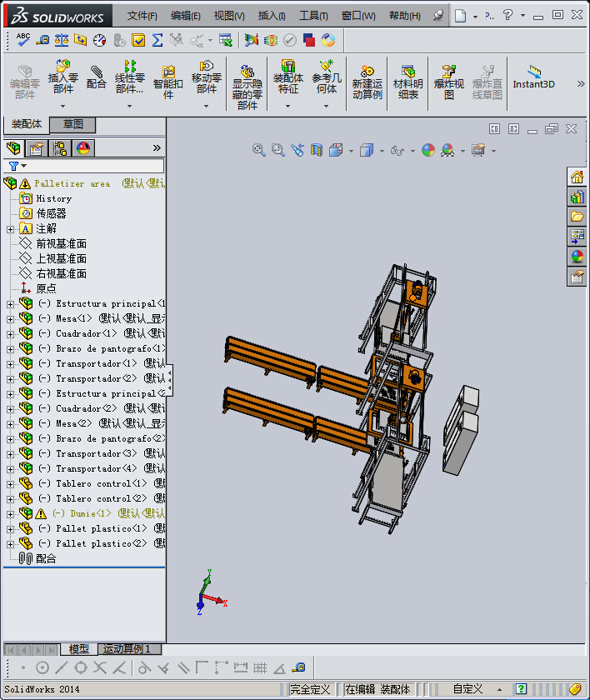Click the filter input field in tree

92,166
